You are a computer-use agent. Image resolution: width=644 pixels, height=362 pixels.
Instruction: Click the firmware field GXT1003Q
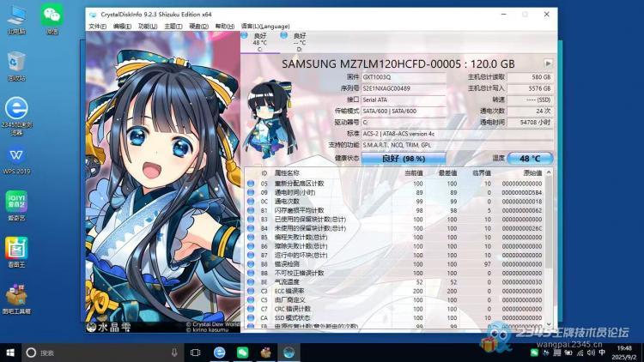click(404, 77)
